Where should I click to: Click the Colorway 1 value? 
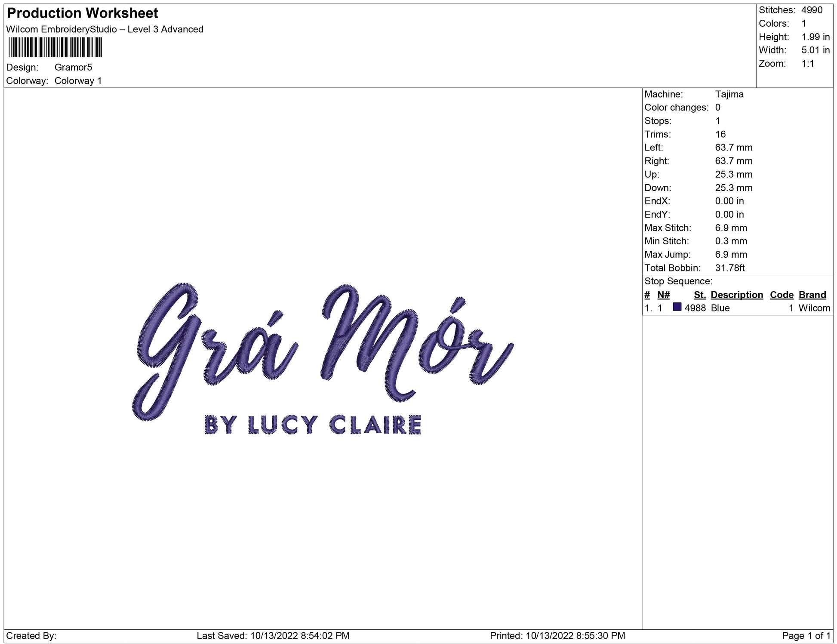point(78,81)
